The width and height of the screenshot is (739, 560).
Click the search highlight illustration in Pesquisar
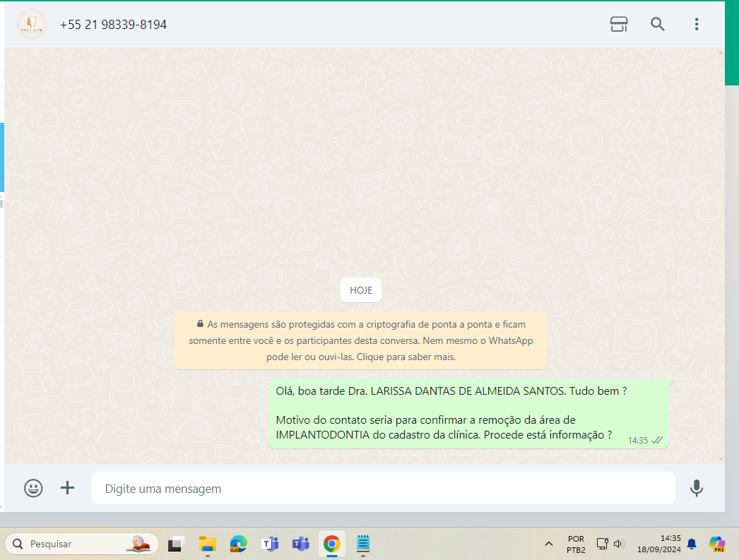coord(138,544)
